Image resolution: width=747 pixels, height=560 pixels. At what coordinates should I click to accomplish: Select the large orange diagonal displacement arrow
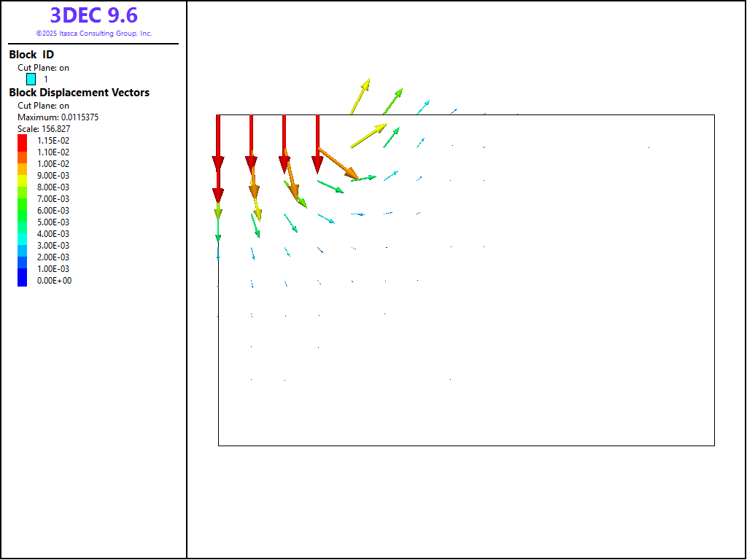pos(338,164)
